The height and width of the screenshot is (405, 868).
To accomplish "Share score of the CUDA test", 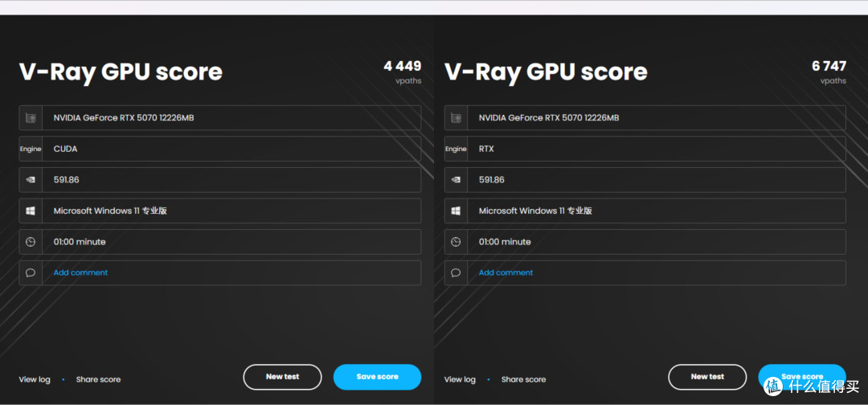I will click(98, 379).
